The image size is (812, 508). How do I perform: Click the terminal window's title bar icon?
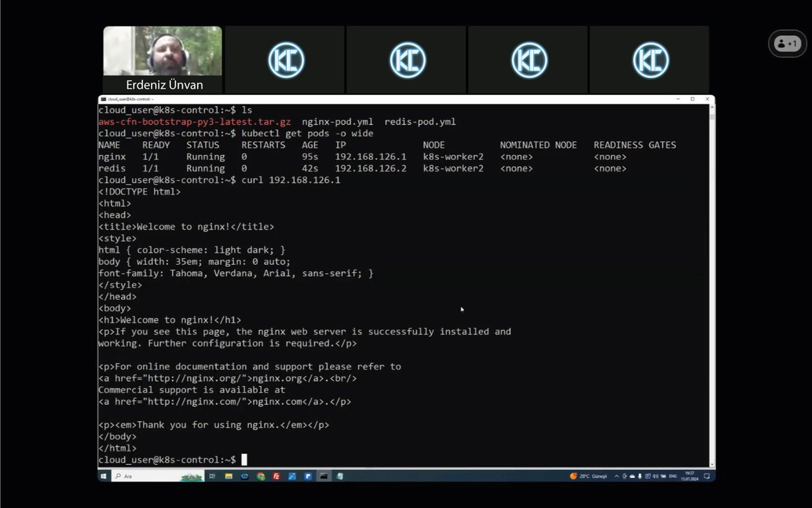click(x=102, y=99)
